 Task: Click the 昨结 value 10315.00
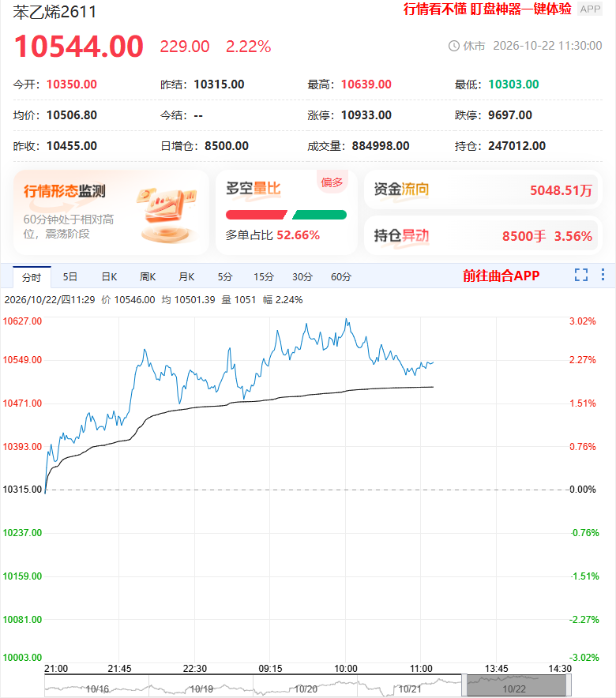coord(219,84)
